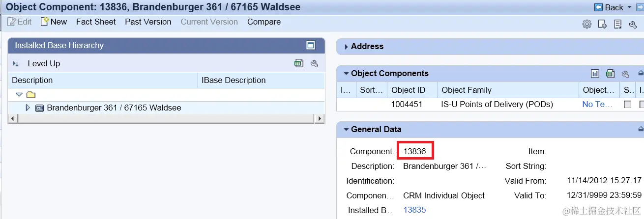The width and height of the screenshot is (644, 219).
Task: Export Object Components to spreadsheet
Action: coord(610,74)
